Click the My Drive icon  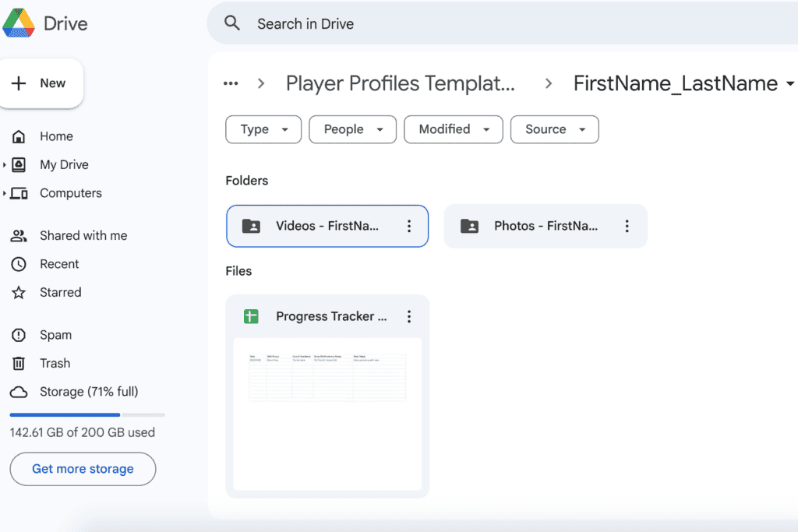coord(19,165)
